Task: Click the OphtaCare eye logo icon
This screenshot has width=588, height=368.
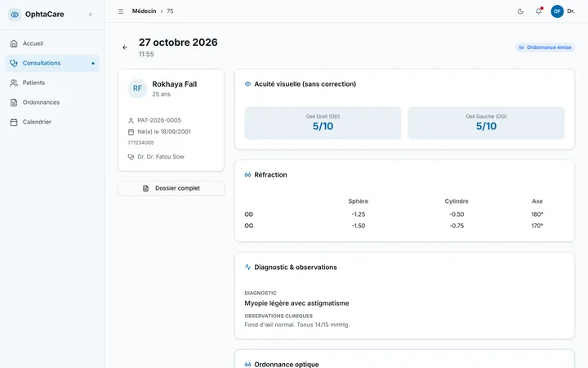Action: pyautogui.click(x=15, y=15)
